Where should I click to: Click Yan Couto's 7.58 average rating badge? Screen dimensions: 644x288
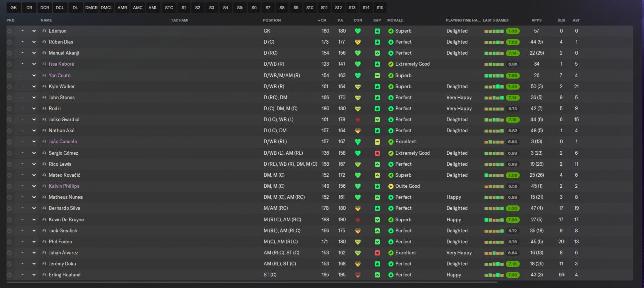pos(513,75)
